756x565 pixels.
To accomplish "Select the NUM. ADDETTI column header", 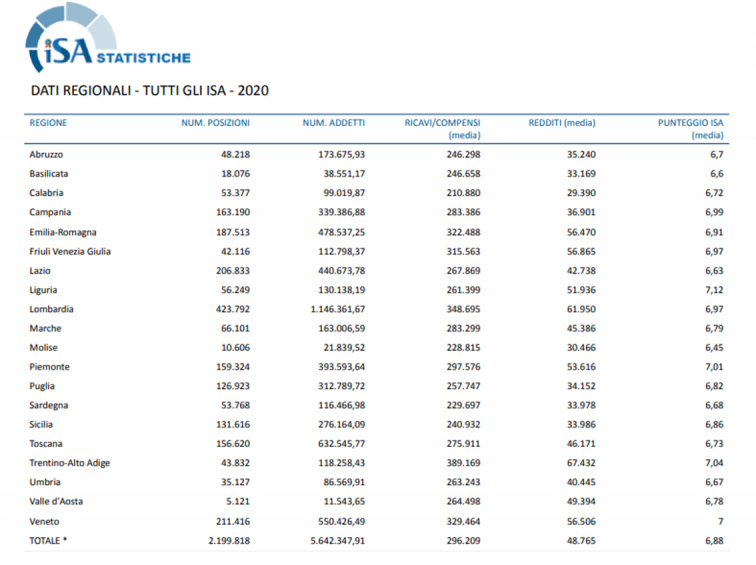I will [333, 123].
